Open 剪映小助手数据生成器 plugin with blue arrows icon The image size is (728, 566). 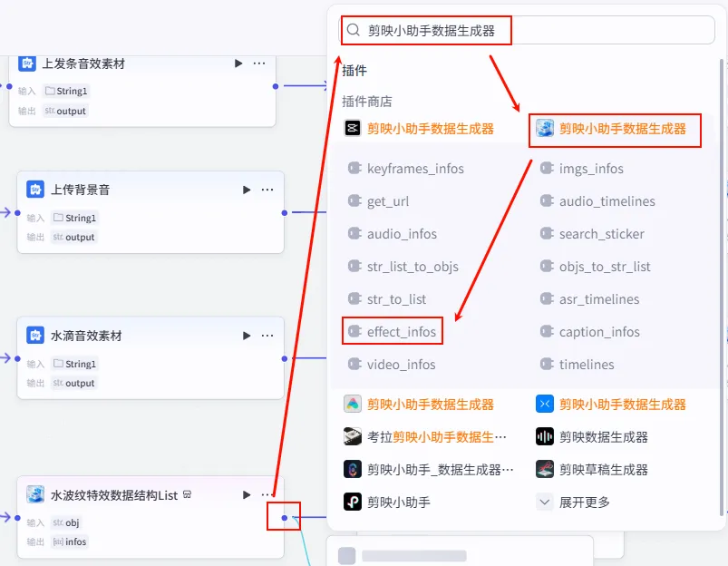(x=611, y=405)
